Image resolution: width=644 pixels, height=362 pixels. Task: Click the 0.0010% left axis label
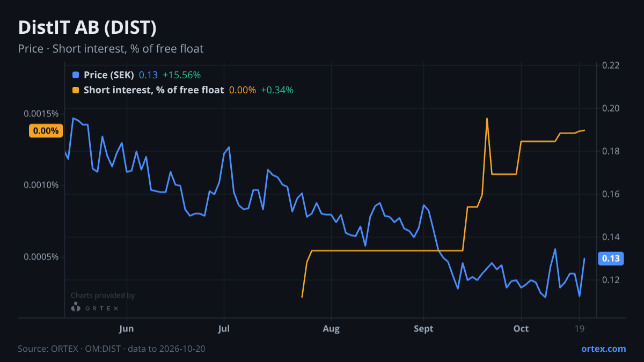click(41, 186)
